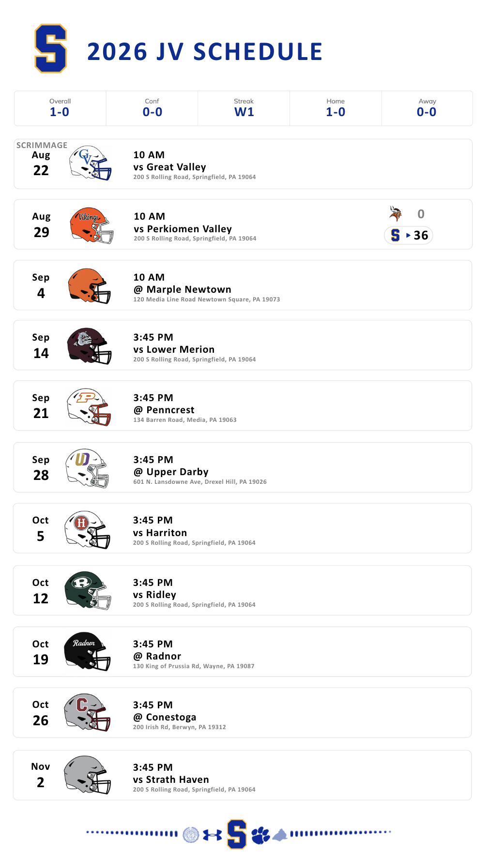Click the Lower Merion bulldog helmet
488x868 pixels.
point(89,346)
